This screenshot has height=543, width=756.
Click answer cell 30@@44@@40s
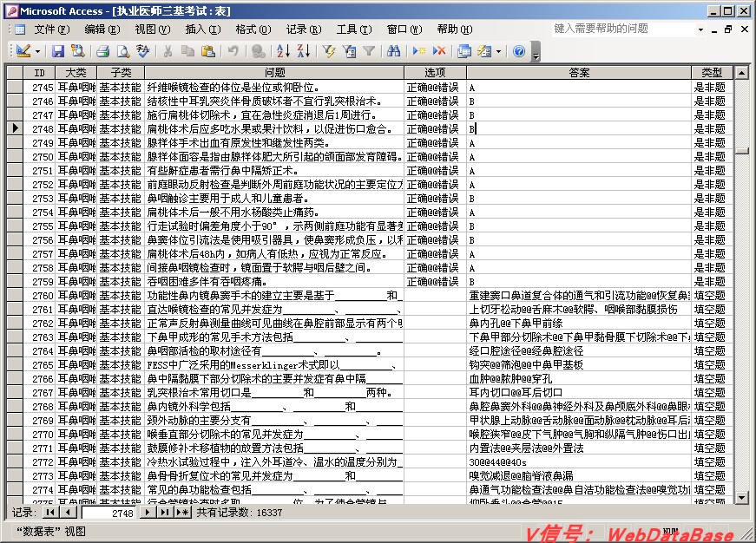click(579, 461)
